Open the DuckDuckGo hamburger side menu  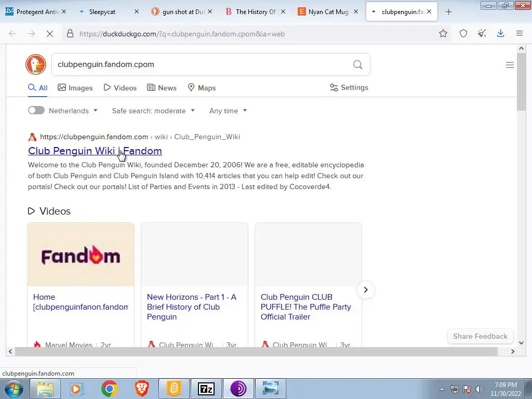tap(510, 65)
